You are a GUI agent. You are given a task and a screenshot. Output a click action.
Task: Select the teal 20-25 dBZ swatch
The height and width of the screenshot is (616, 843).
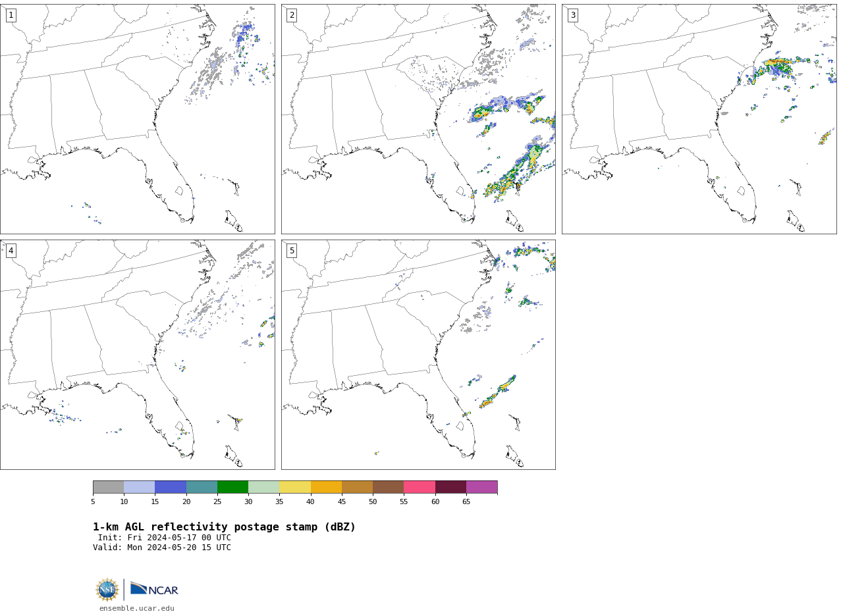tap(202, 487)
